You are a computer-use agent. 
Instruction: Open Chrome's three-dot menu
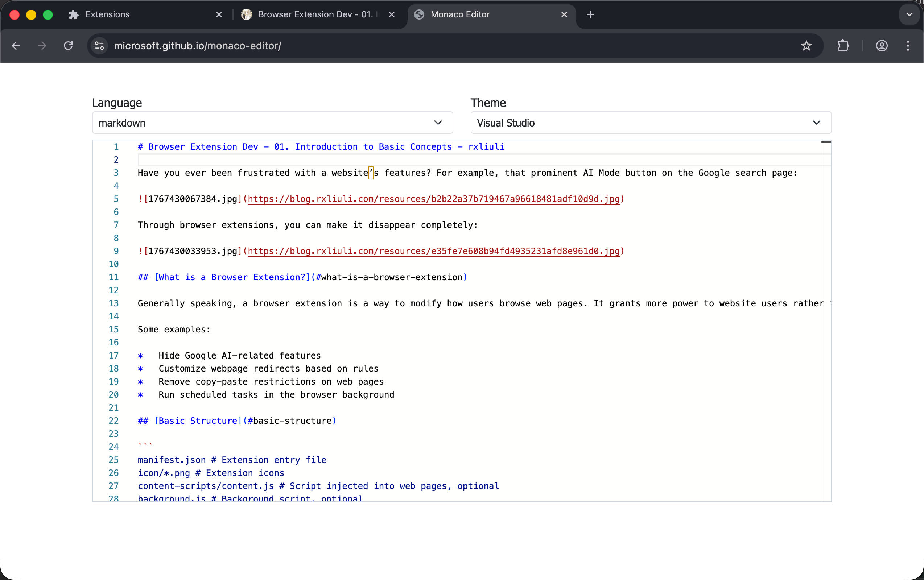pyautogui.click(x=907, y=46)
